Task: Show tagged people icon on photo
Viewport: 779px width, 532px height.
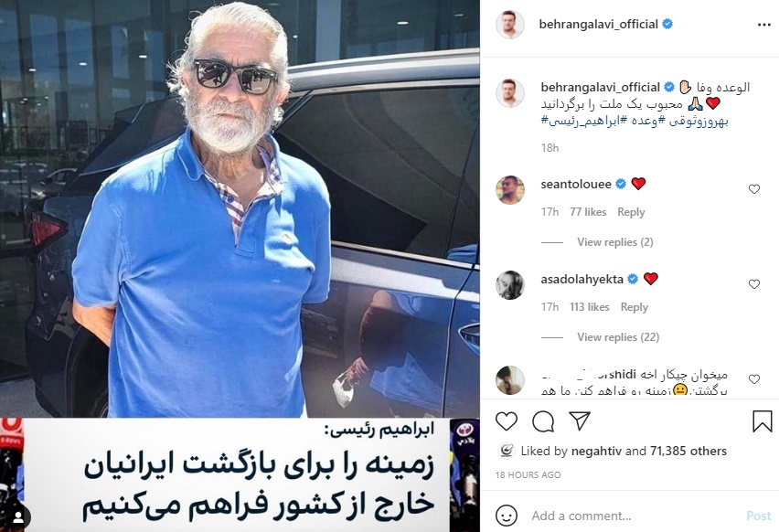Action: (18, 517)
